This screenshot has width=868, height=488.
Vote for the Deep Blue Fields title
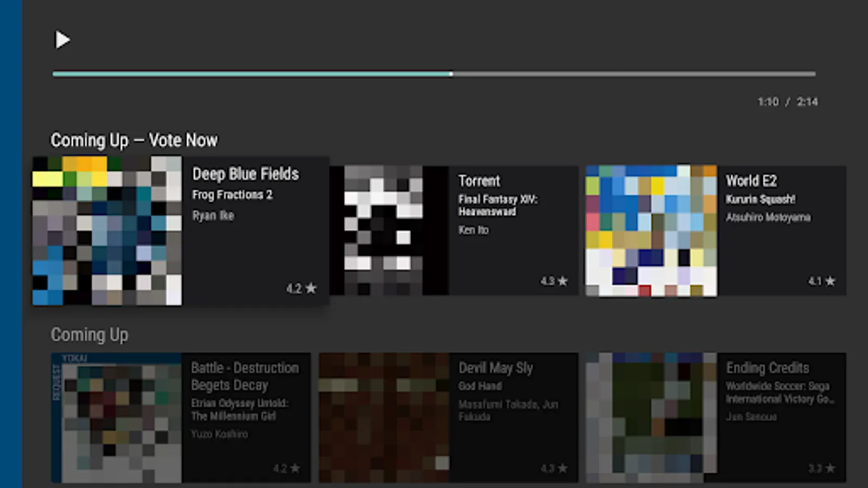[245, 174]
